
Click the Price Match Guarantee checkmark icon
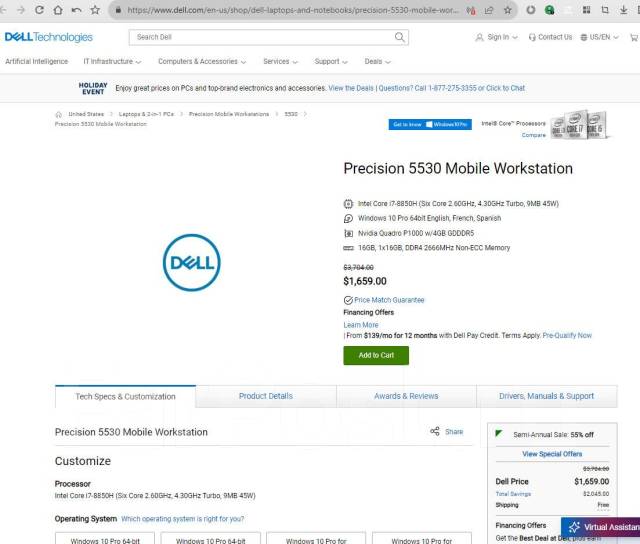click(x=348, y=300)
